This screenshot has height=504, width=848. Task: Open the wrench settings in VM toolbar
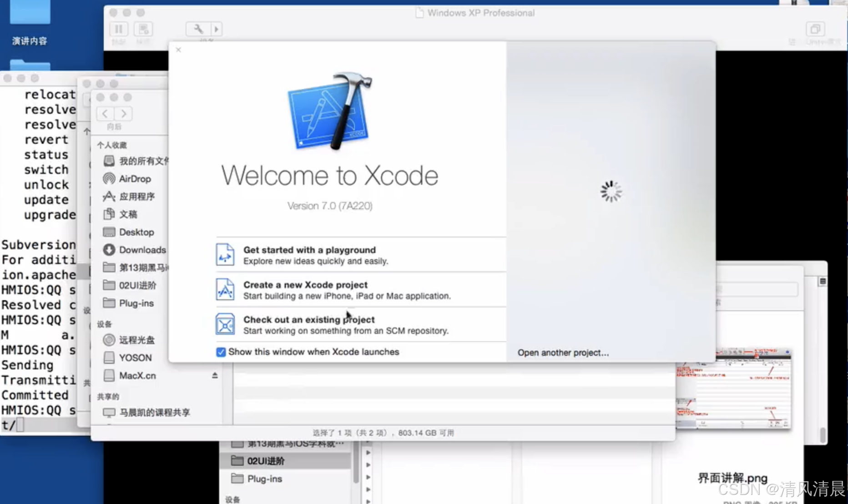pyautogui.click(x=198, y=29)
